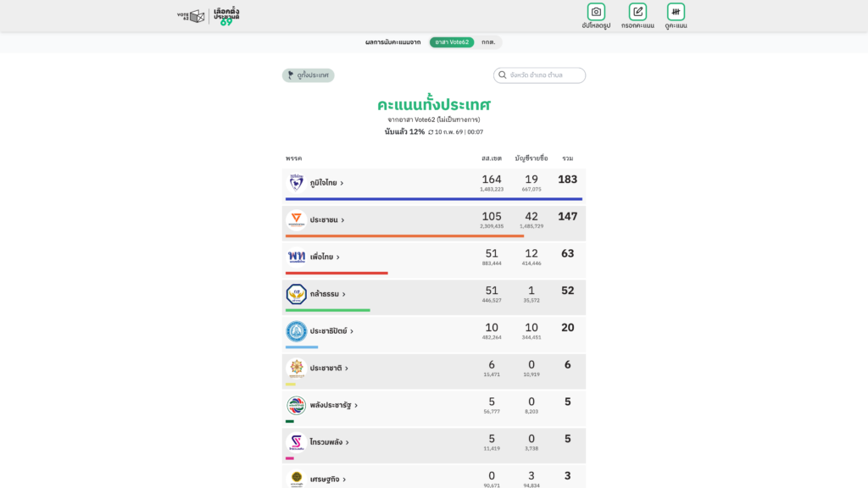The width and height of the screenshot is (868, 488).
Task: Click the refresh icon beside timestamp
Action: [431, 132]
